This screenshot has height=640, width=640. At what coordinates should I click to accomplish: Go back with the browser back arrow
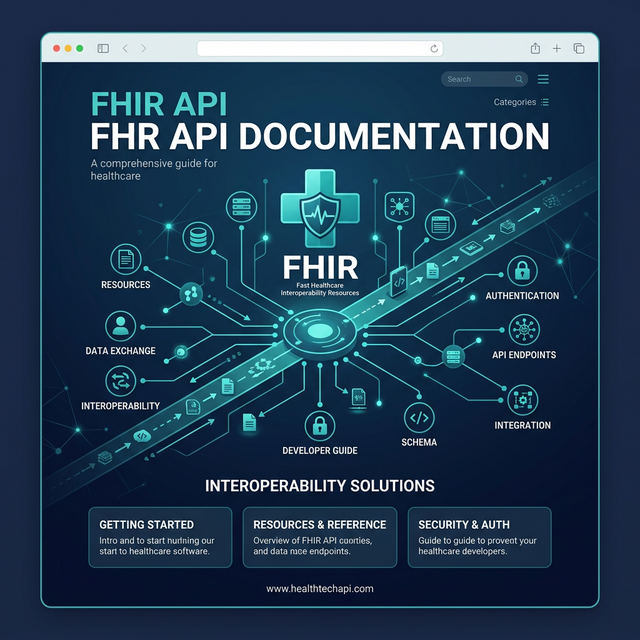(x=125, y=49)
